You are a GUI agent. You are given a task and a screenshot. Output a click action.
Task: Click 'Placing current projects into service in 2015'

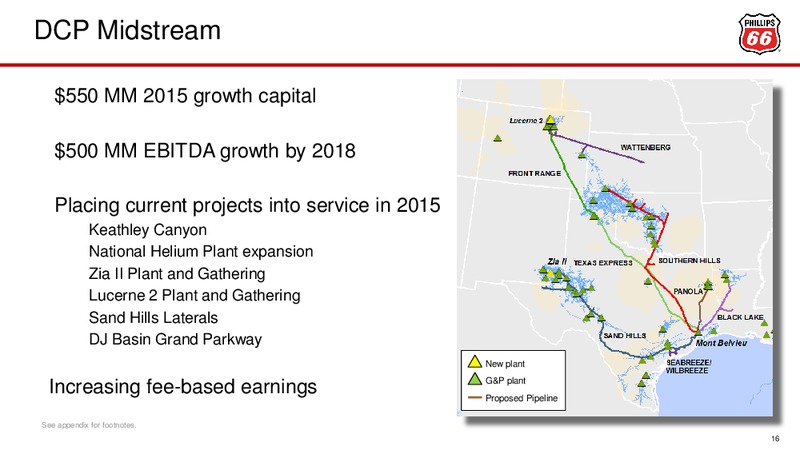[247, 205]
